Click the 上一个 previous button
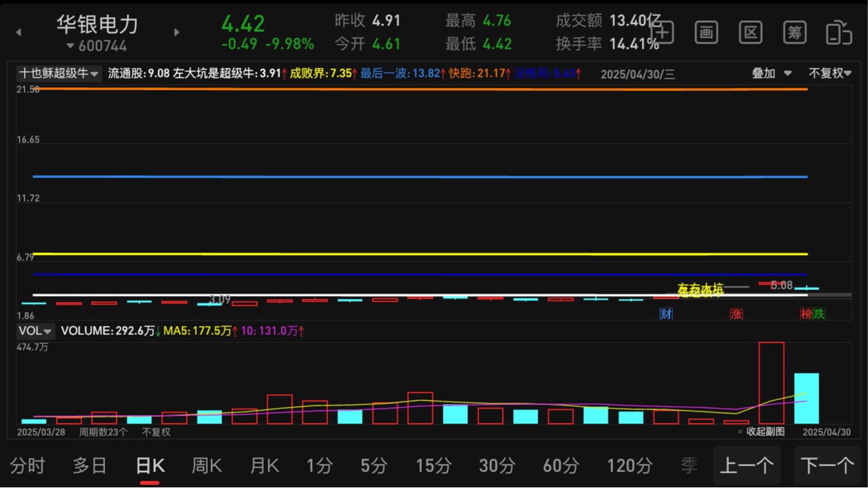The height and width of the screenshot is (488, 868). coord(747,466)
